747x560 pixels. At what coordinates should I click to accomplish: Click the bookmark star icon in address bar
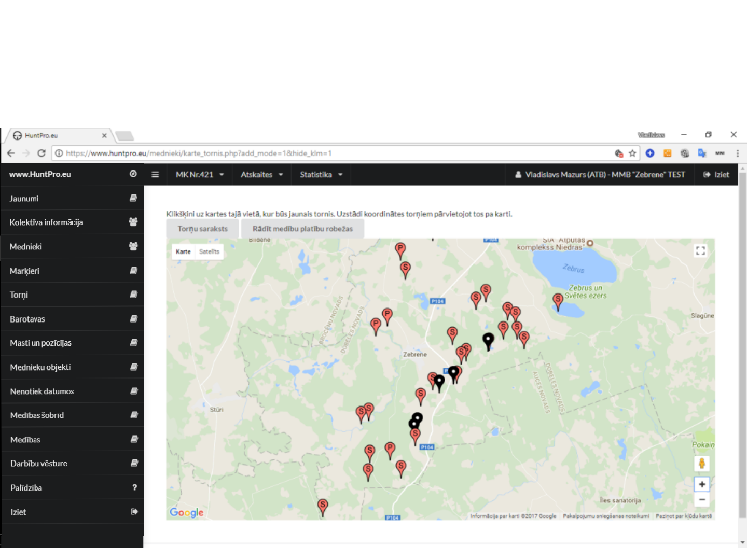(x=632, y=153)
